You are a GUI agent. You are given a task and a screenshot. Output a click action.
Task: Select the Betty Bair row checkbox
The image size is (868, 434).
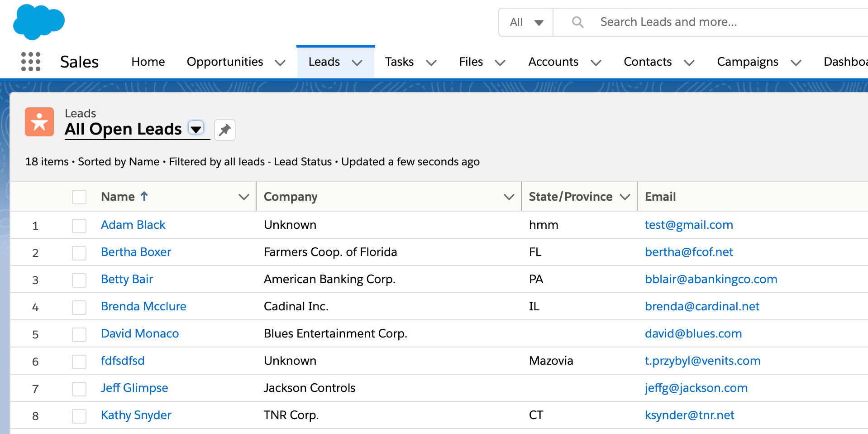click(79, 280)
